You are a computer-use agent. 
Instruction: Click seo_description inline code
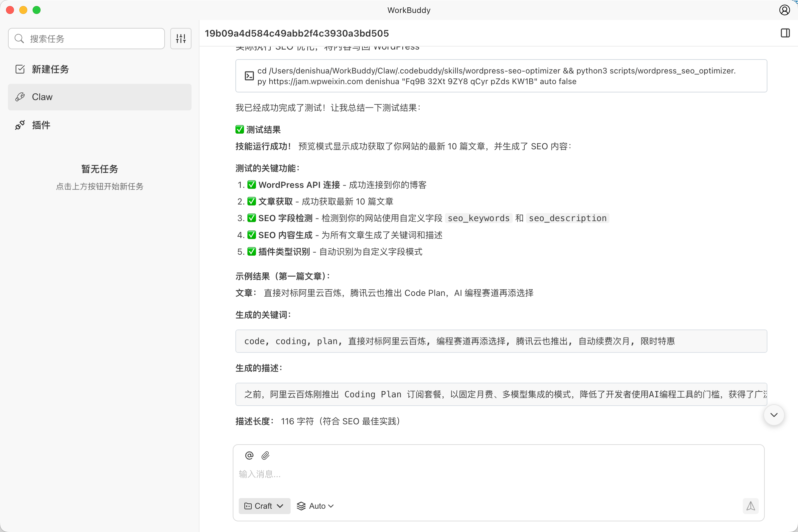568,218
